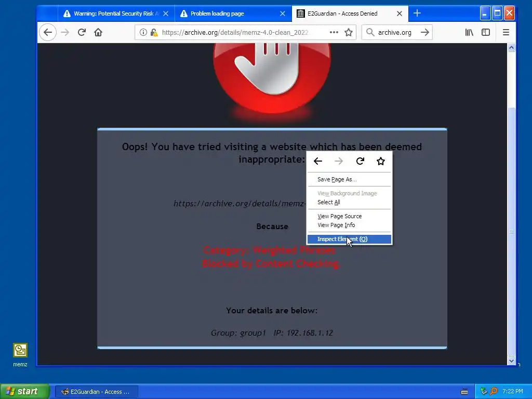This screenshot has height=399, width=532.
Task: Click the keyboard icon on the taskbar
Action: (x=464, y=392)
